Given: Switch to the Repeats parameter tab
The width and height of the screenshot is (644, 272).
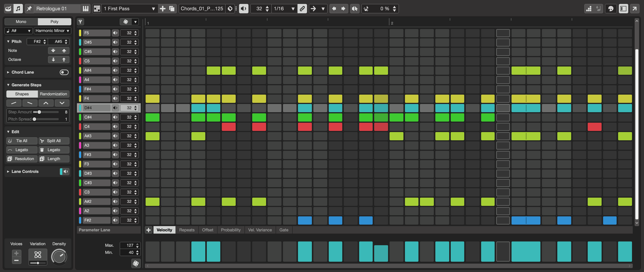Looking at the screenshot, I should 187,230.
